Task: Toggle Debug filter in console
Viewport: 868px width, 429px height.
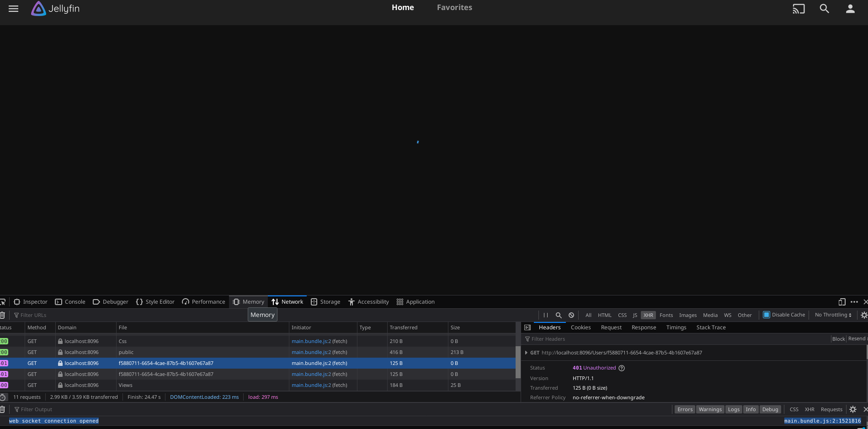Action: click(x=770, y=409)
